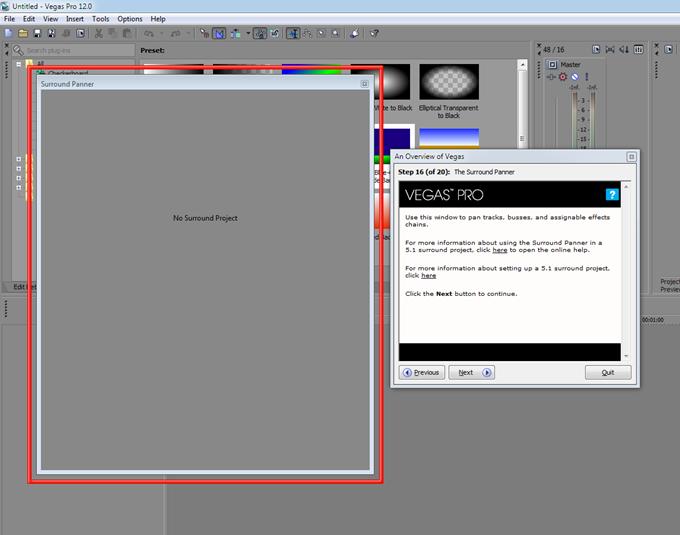The image size is (680, 535).
Task: Click 'here' link for Surround Panner online help
Action: (500, 250)
